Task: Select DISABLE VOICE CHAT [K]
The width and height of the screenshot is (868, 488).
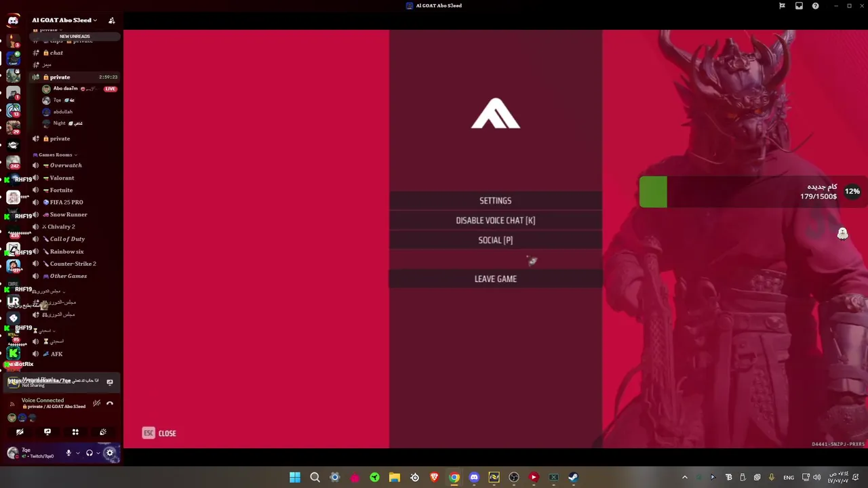Action: 496,220
